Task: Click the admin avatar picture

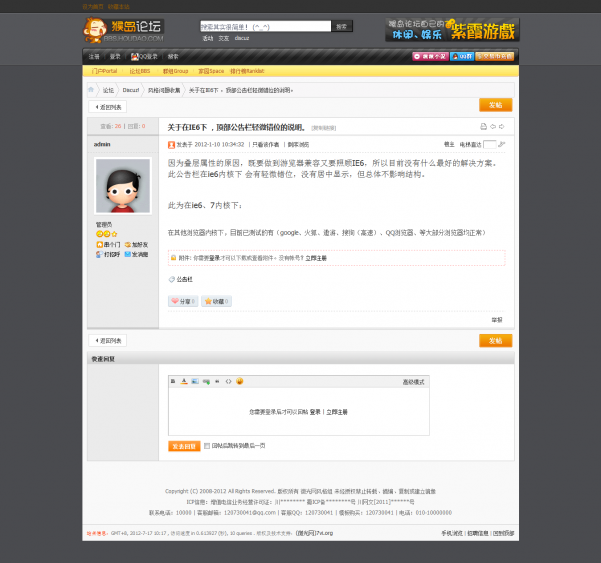Action: pos(123,185)
